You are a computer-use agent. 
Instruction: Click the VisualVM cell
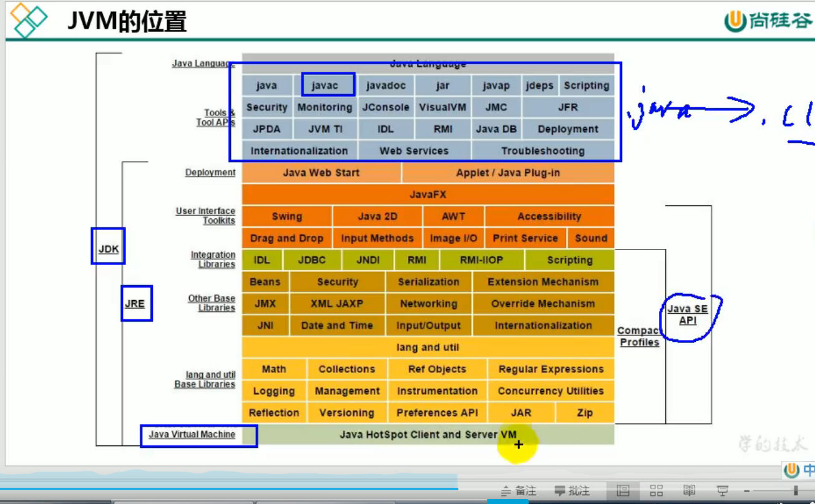coord(442,107)
